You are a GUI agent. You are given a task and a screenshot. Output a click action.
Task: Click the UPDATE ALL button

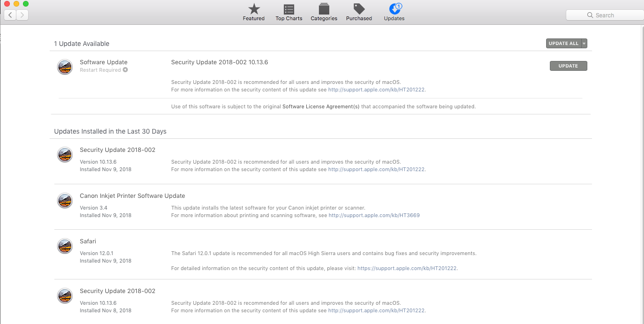tap(563, 44)
